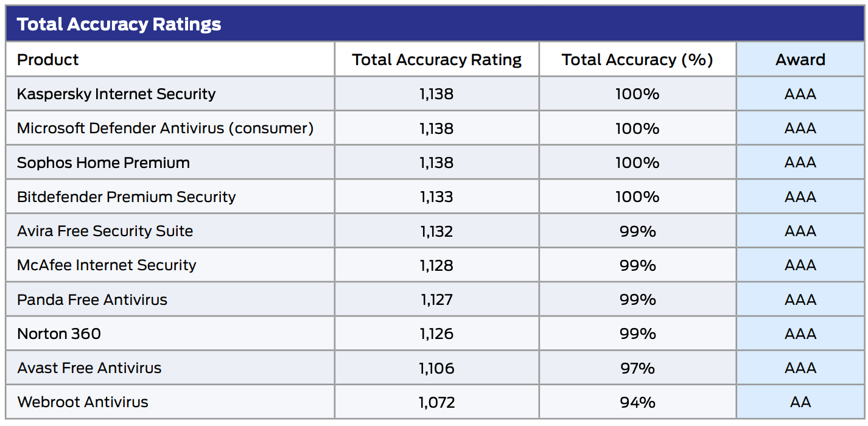Click Kaspersky Internet Security product name

point(116,94)
